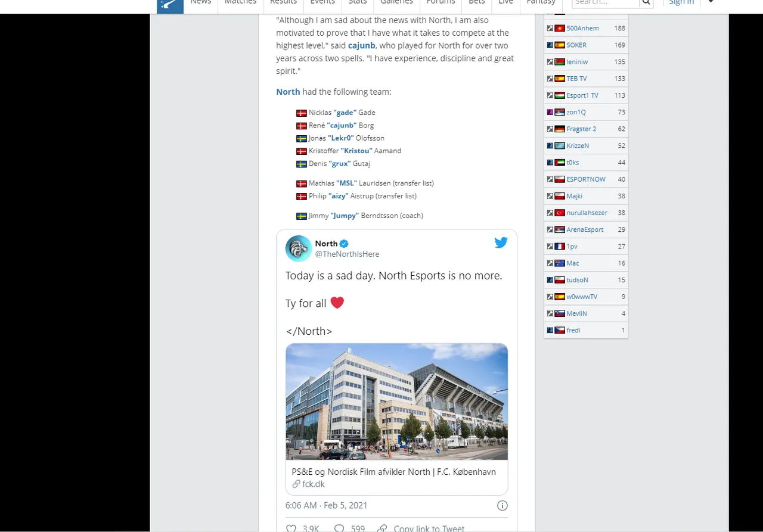Image resolution: width=763 pixels, height=532 pixels.
Task: Click the stream platform icon for tudsoN
Action: 550,280
